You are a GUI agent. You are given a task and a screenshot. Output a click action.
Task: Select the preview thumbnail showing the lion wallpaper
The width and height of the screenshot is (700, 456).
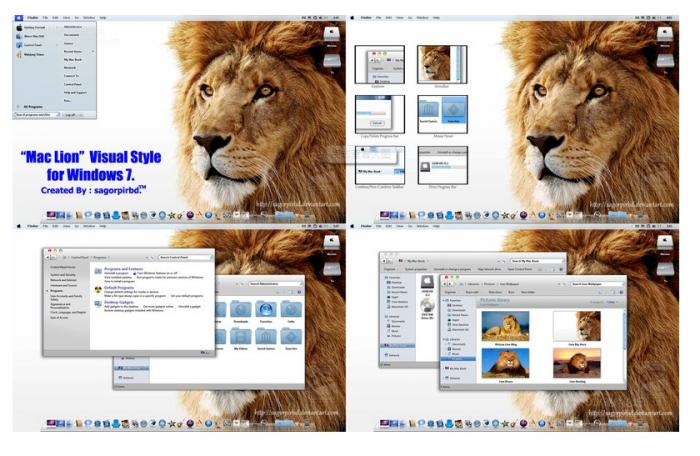pos(442,64)
